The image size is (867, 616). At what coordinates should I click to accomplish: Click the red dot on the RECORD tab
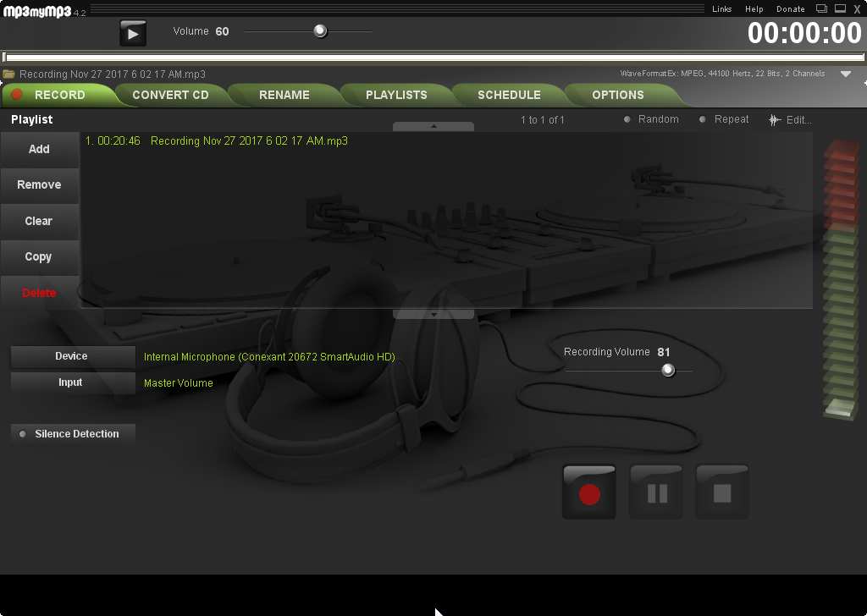coord(17,95)
